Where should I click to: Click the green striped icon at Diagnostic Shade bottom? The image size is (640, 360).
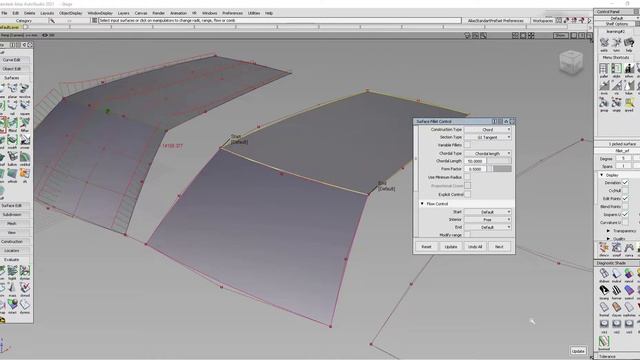tap(604, 341)
